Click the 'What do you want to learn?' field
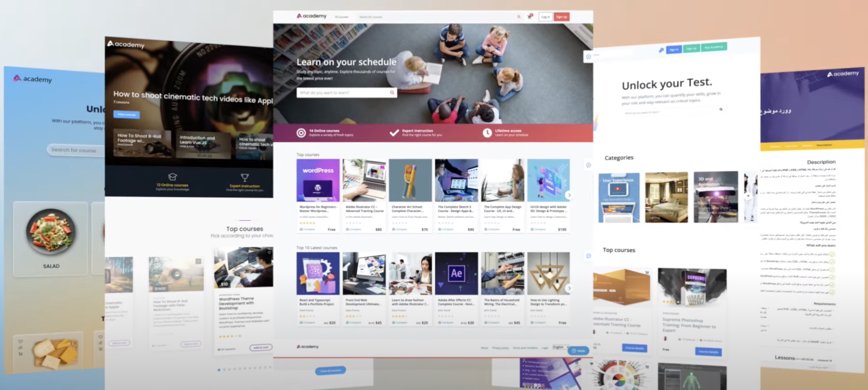The width and height of the screenshot is (868, 390). [x=343, y=93]
